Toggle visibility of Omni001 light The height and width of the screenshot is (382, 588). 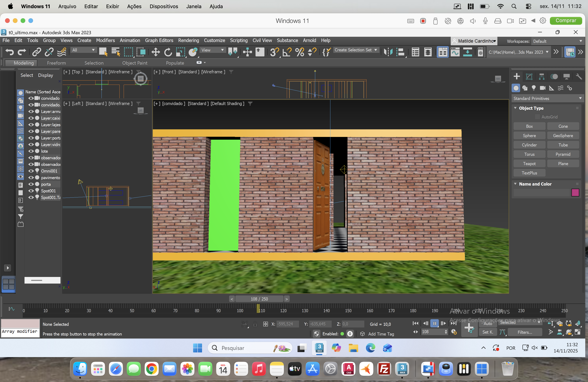point(31,171)
